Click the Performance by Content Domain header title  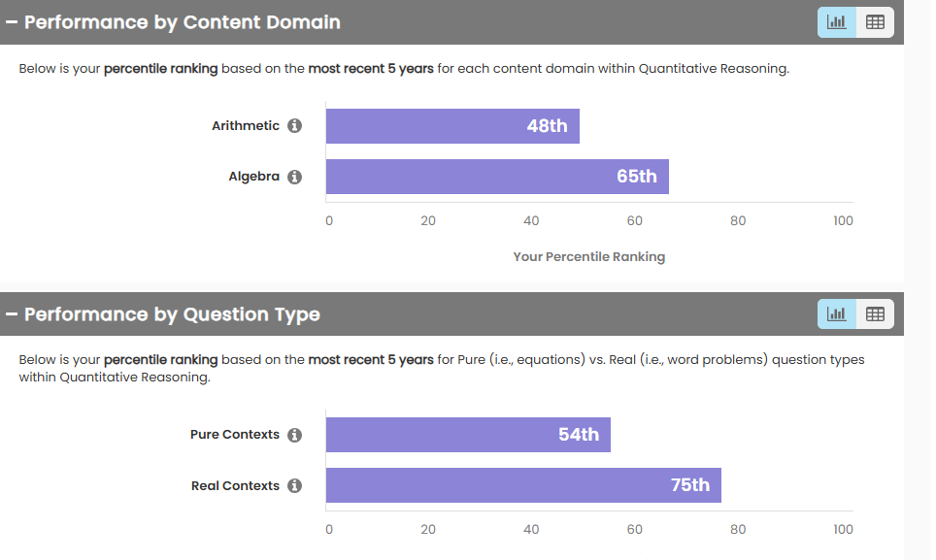pyautogui.click(x=182, y=21)
